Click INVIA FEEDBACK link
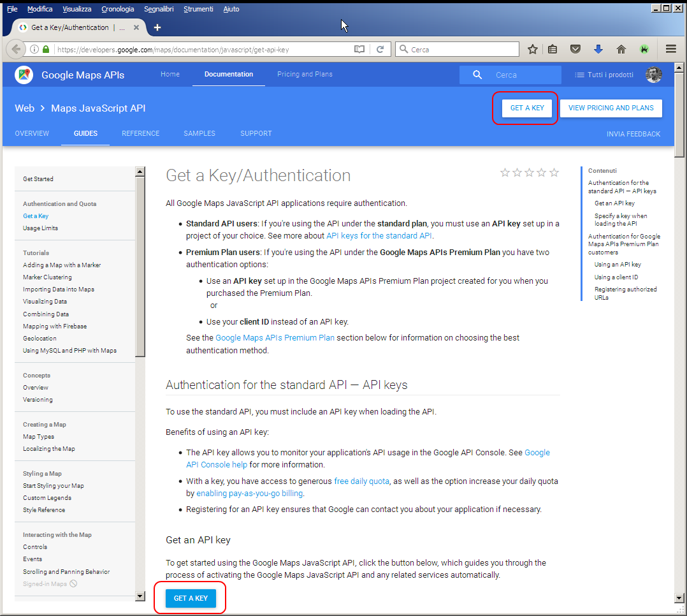 [633, 134]
